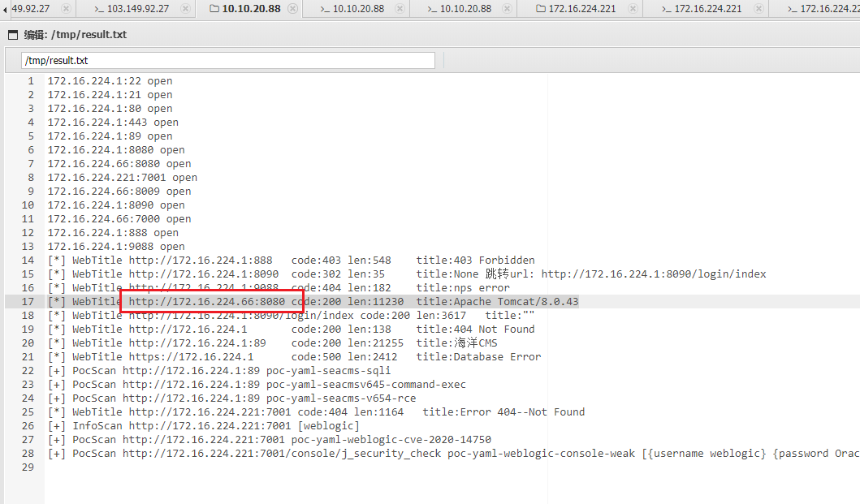Click the window icon beside the 编辑 title
This screenshot has height=504, width=860.
[x=13, y=36]
